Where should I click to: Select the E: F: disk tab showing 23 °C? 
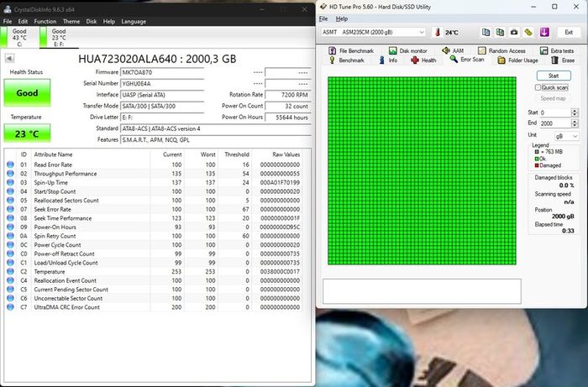[x=59, y=38]
